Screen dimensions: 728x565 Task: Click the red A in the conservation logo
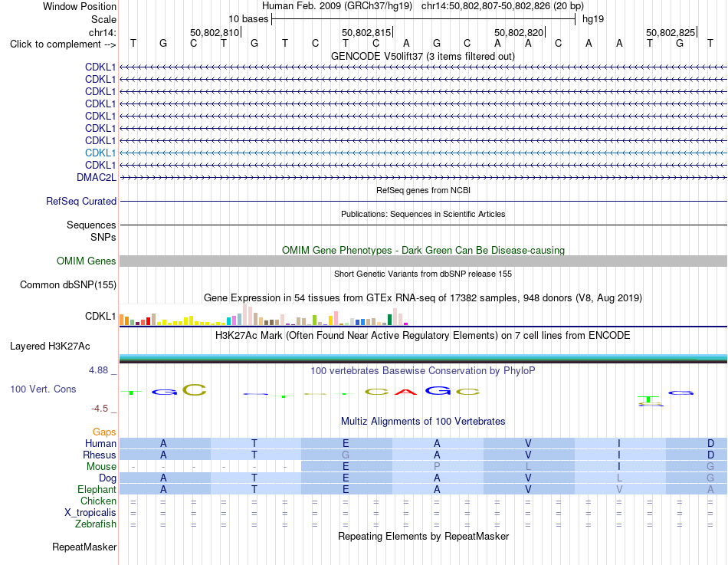(406, 392)
